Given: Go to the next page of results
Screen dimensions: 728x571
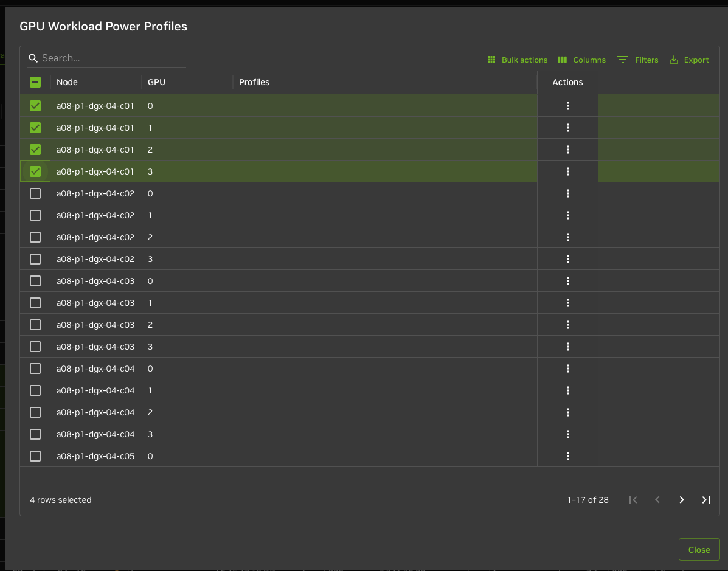Looking at the screenshot, I should [681, 500].
